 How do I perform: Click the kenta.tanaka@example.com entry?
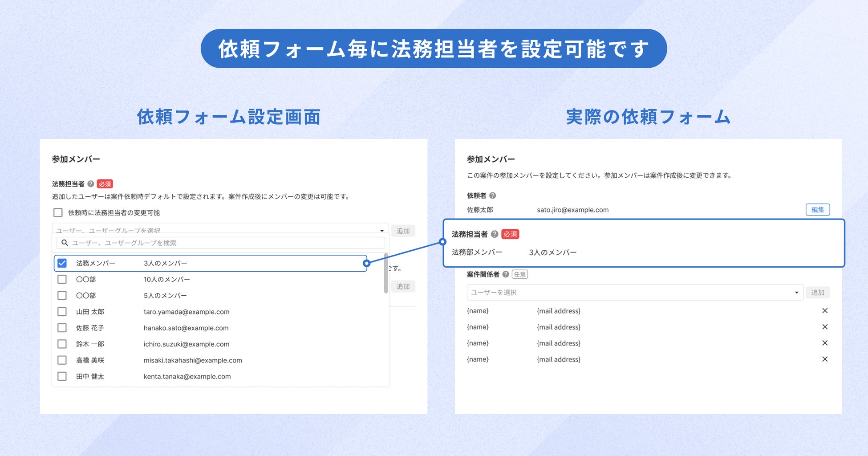click(187, 377)
